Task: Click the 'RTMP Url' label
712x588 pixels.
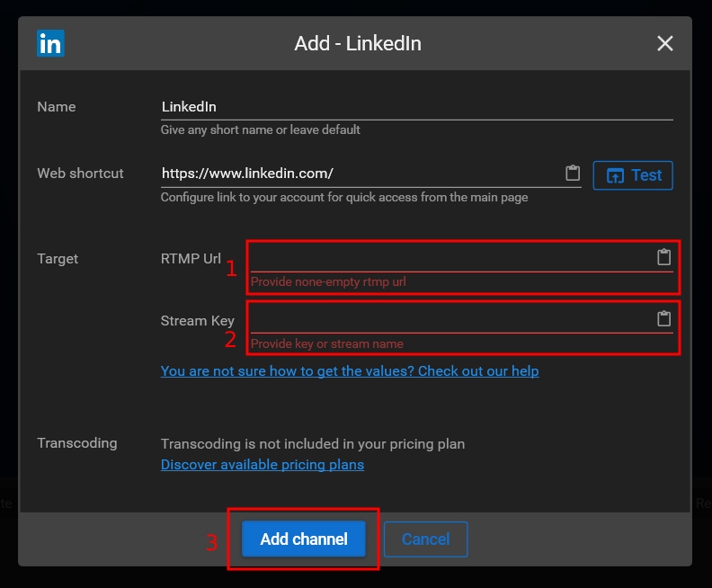Action: click(x=191, y=258)
